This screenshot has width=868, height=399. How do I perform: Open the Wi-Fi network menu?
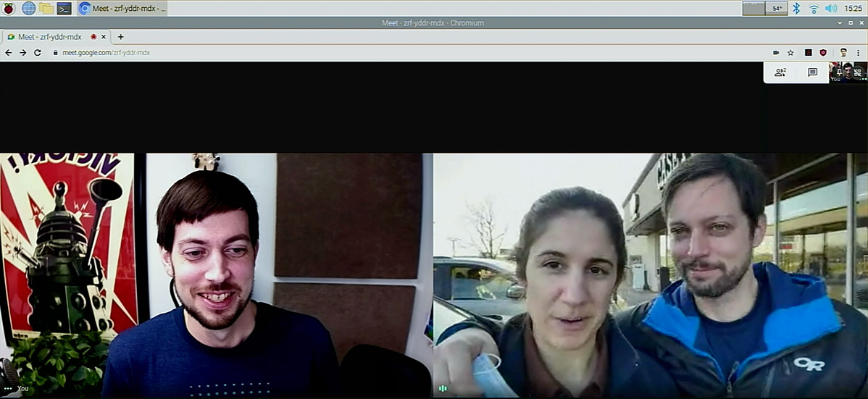click(x=814, y=8)
